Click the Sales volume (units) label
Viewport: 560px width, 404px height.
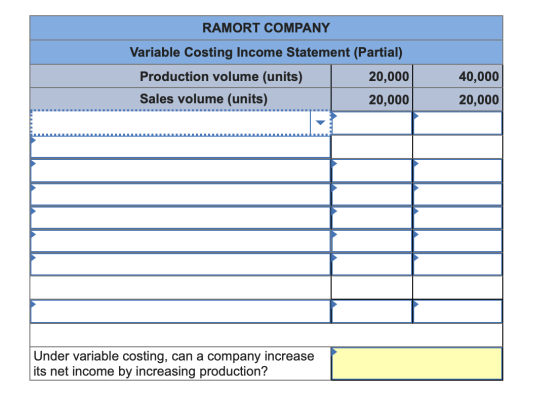click(x=204, y=99)
